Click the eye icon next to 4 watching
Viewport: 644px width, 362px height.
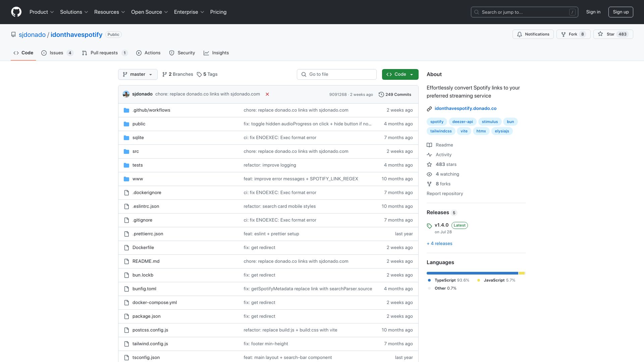tap(429, 174)
